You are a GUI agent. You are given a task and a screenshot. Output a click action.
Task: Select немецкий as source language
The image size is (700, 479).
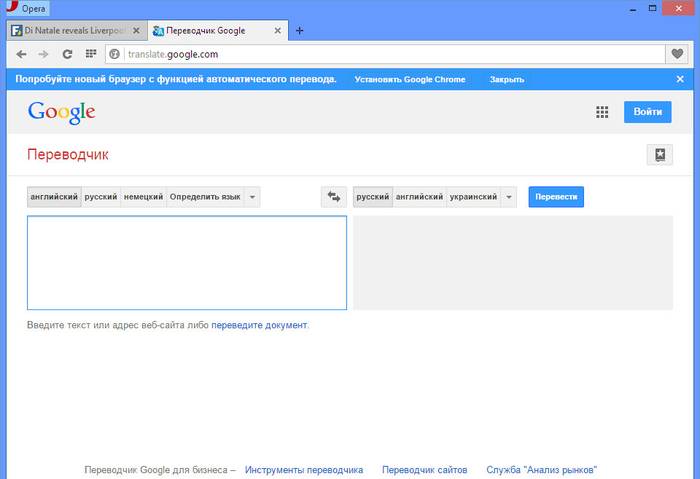(143, 197)
